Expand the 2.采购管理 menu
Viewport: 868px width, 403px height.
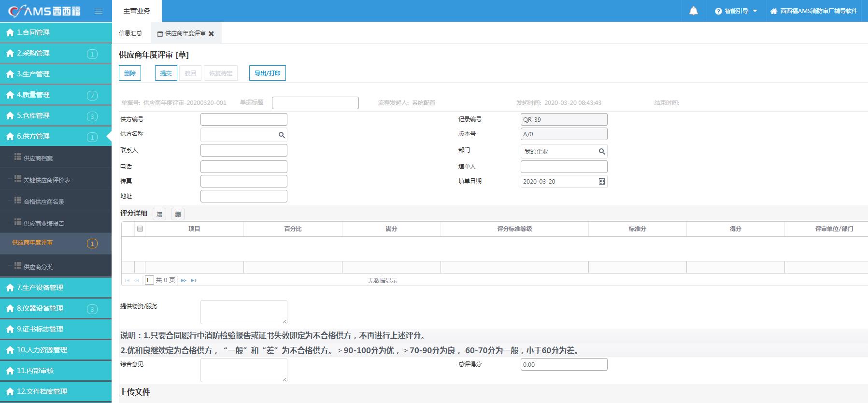pyautogui.click(x=56, y=53)
